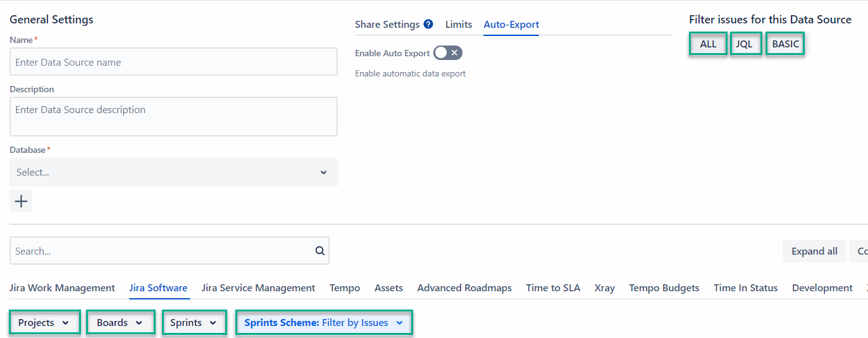Switch to the Advanced Roadmaps tab
This screenshot has width=868, height=338.
click(x=464, y=288)
